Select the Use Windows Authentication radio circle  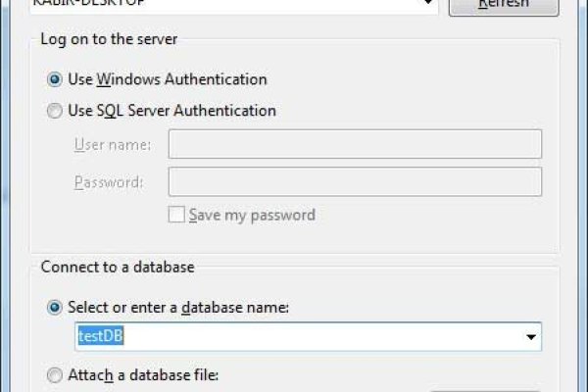[x=55, y=79]
